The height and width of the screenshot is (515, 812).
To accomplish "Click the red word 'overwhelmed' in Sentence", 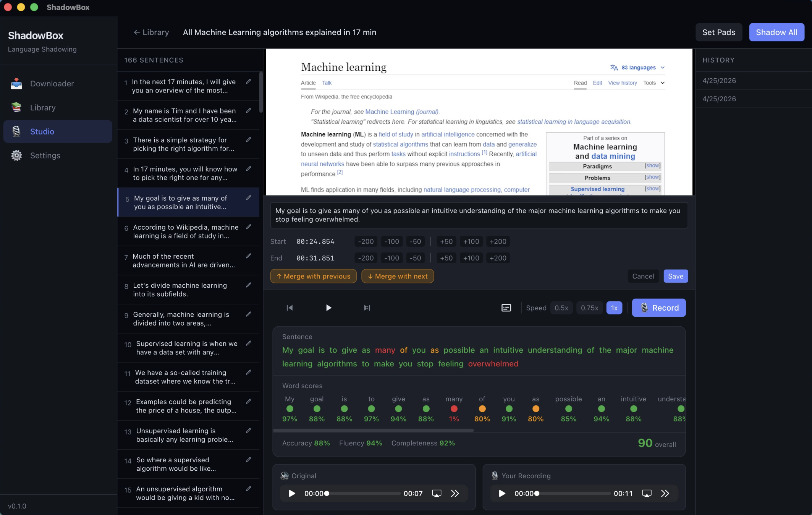I will [x=493, y=364].
